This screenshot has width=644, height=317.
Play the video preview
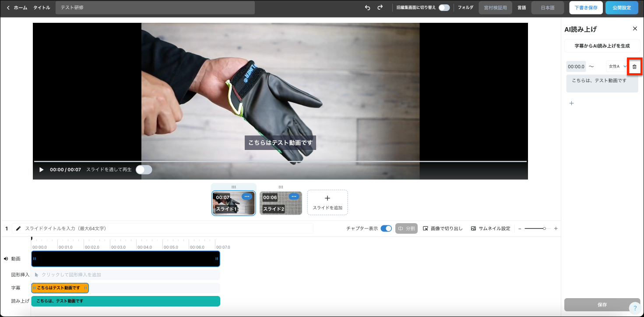pyautogui.click(x=42, y=170)
